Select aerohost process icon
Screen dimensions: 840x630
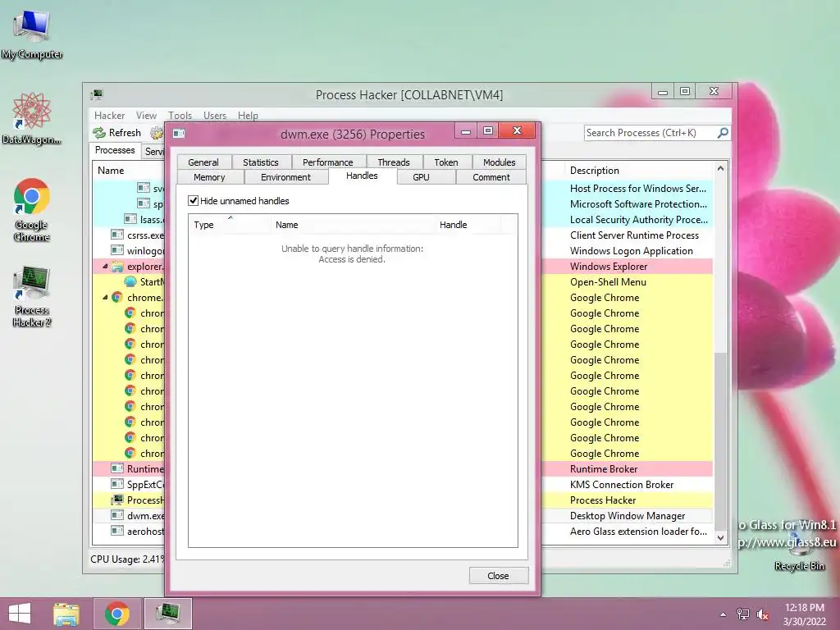click(117, 531)
